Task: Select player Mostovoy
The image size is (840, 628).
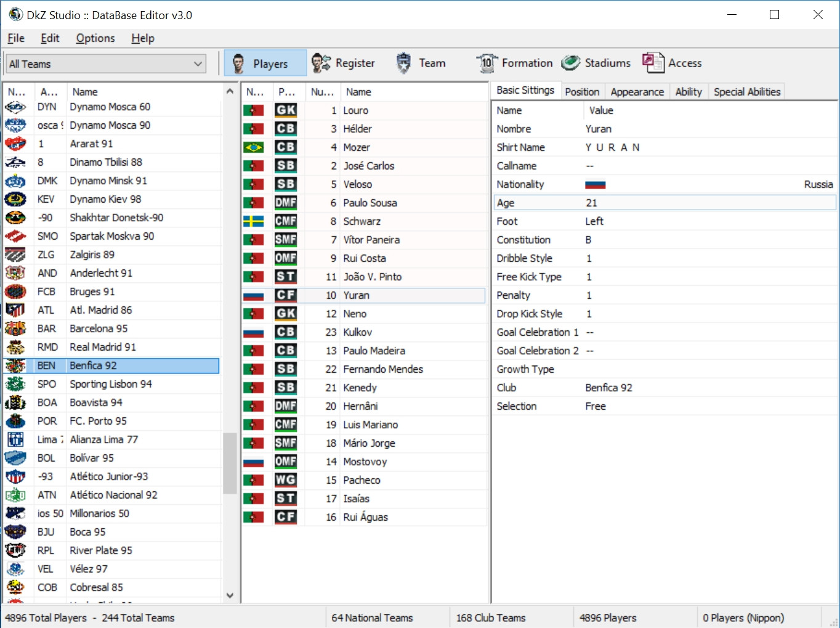Action: (365, 462)
